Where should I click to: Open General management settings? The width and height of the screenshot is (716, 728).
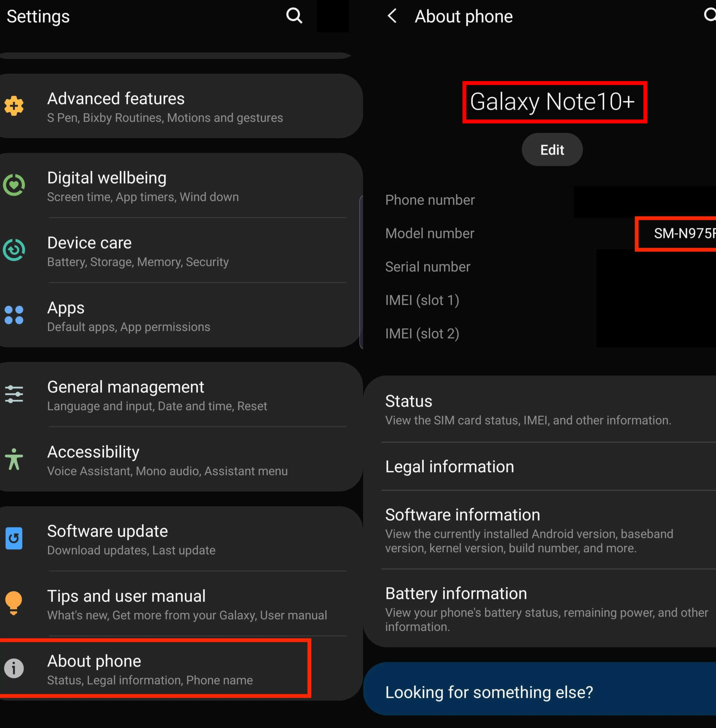(x=181, y=395)
